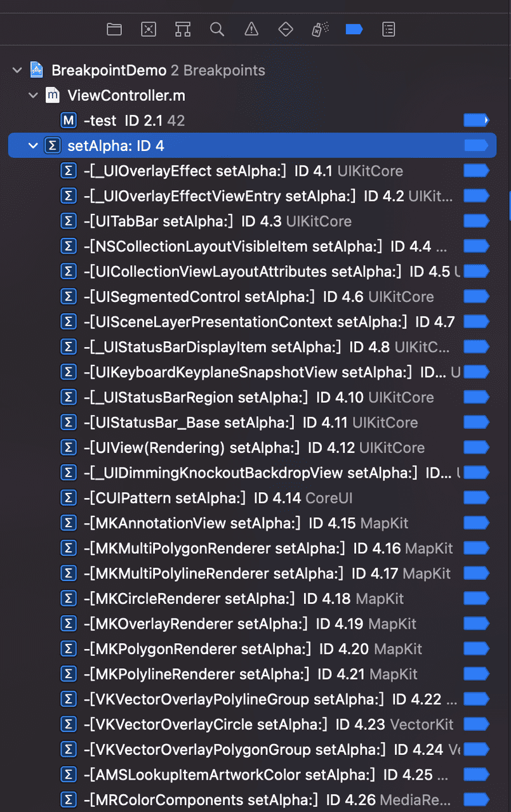Screen dimensions: 511x812
Task: Select the MKAnnotationView setAlpha: ID 4.15 row
Action: (252, 523)
